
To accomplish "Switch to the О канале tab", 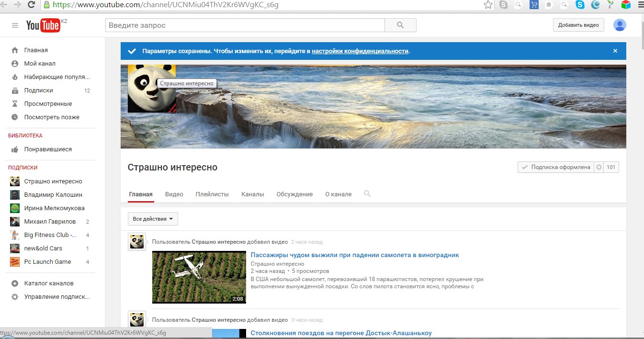I will point(339,194).
